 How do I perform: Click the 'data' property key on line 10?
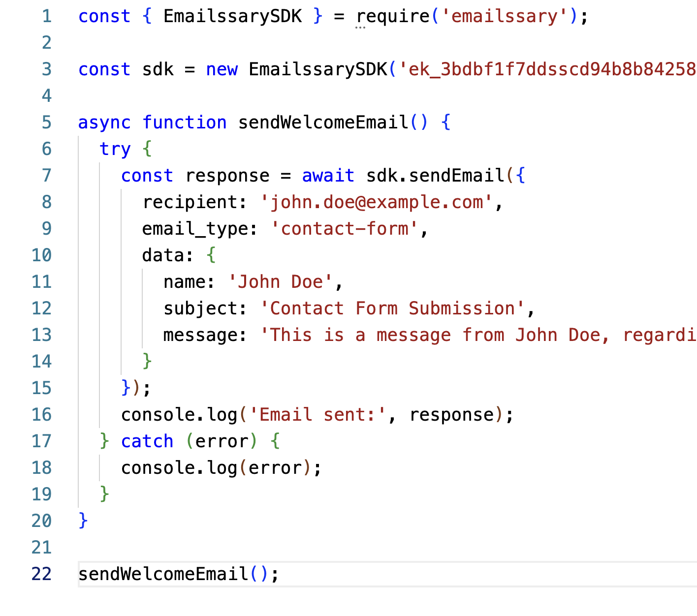pyautogui.click(x=163, y=255)
